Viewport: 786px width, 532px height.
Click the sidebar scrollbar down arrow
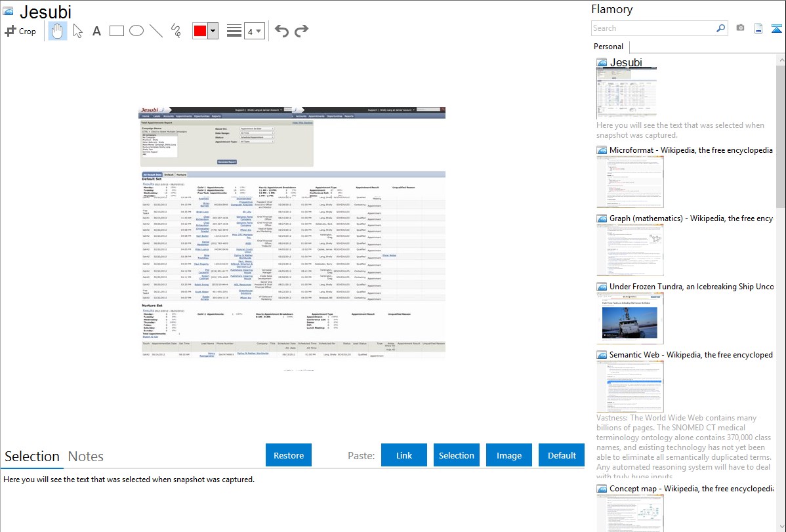pos(781,527)
